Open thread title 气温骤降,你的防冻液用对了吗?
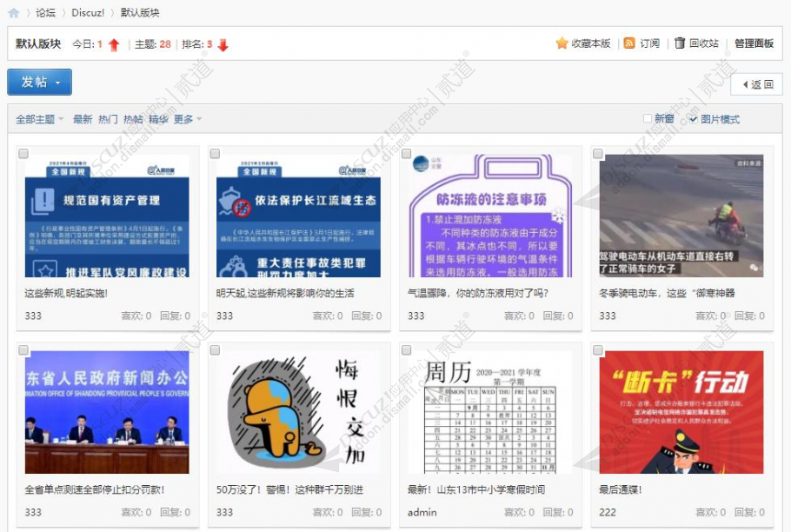791x532 pixels. (478, 294)
